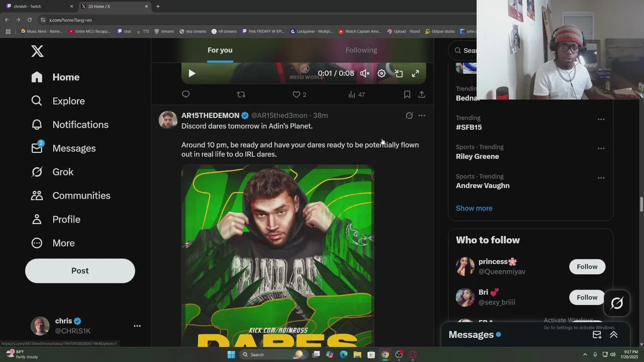Click the Grok explain icon on AR15THEDEMON post
Viewport: 644px width, 362px height.
pos(409,116)
